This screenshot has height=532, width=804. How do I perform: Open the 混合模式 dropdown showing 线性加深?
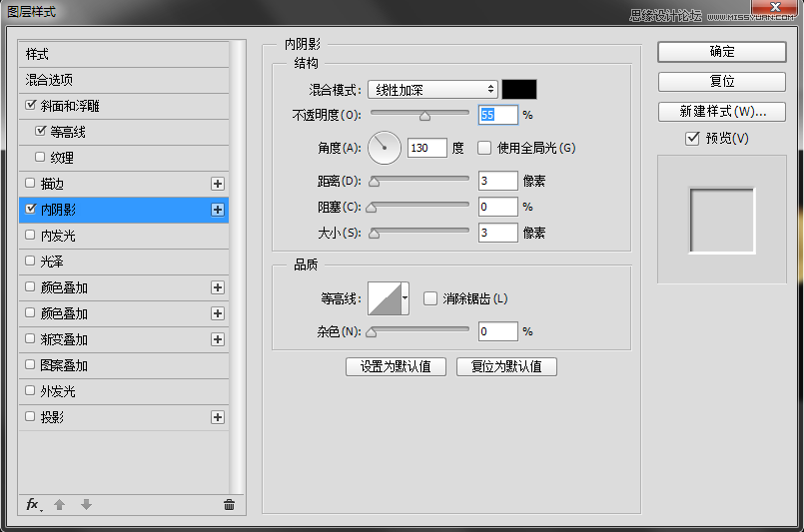click(x=432, y=90)
